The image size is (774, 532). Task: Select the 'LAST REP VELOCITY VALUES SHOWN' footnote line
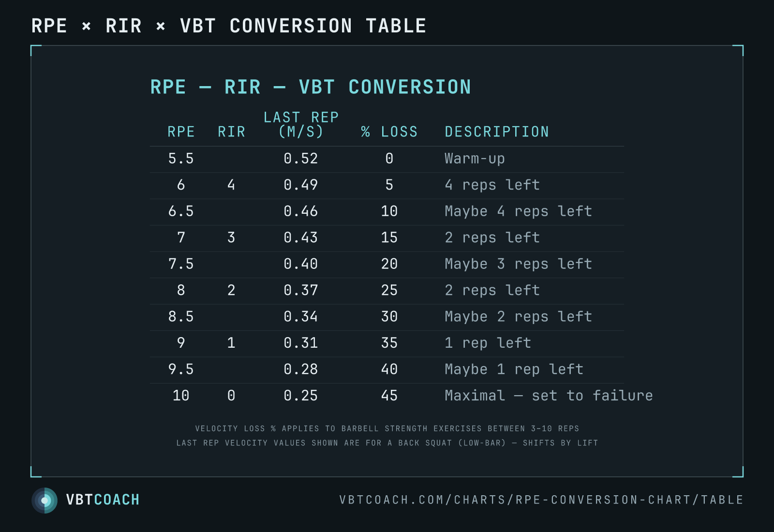tap(387, 443)
